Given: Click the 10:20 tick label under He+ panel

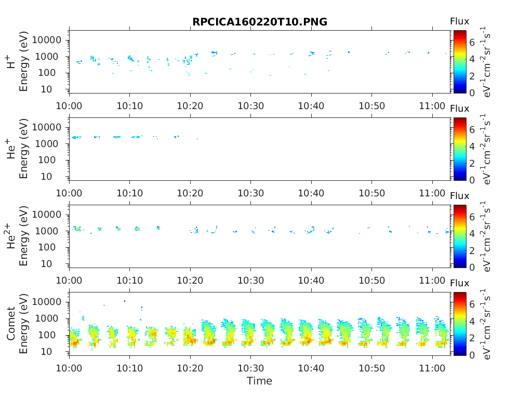Looking at the screenshot, I should click(190, 193).
